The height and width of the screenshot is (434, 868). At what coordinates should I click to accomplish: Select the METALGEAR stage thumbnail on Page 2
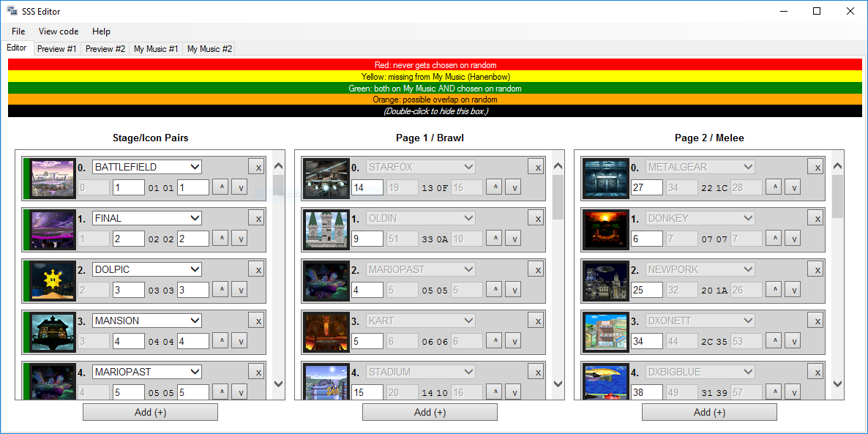pos(606,179)
